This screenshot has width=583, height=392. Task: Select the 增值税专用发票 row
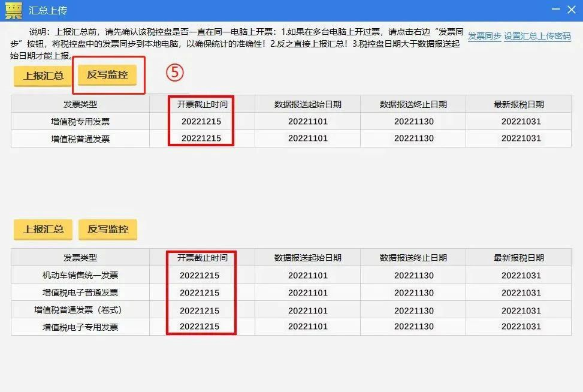[80, 122]
